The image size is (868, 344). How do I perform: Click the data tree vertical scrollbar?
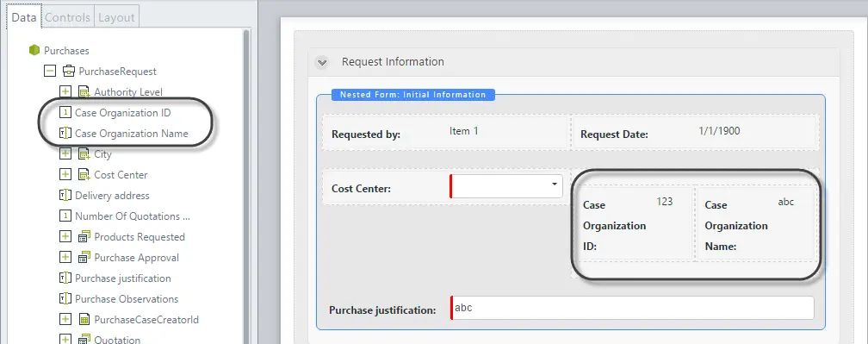point(247,186)
